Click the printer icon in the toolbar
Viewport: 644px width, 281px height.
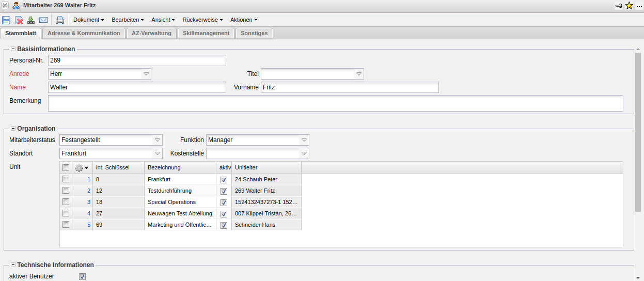point(60,20)
